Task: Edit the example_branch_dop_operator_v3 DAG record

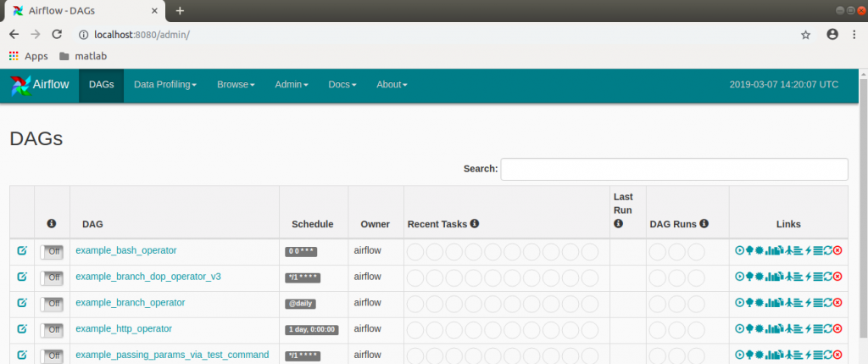Action: [22, 277]
